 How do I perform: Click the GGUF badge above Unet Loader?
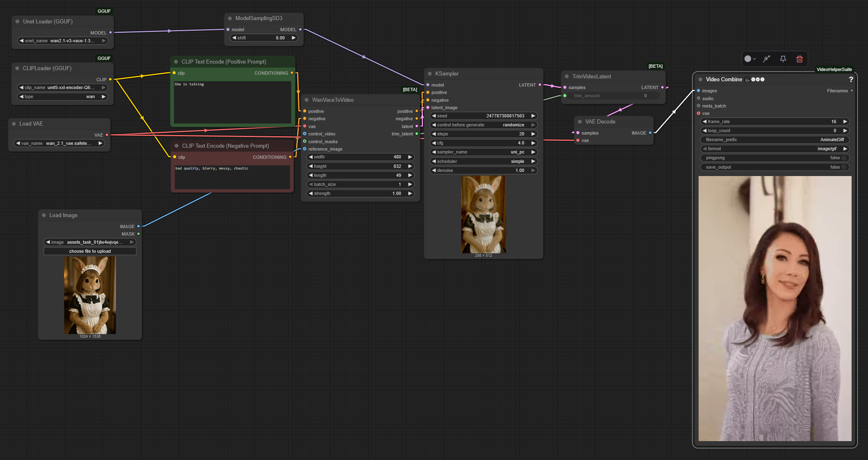[x=104, y=11]
